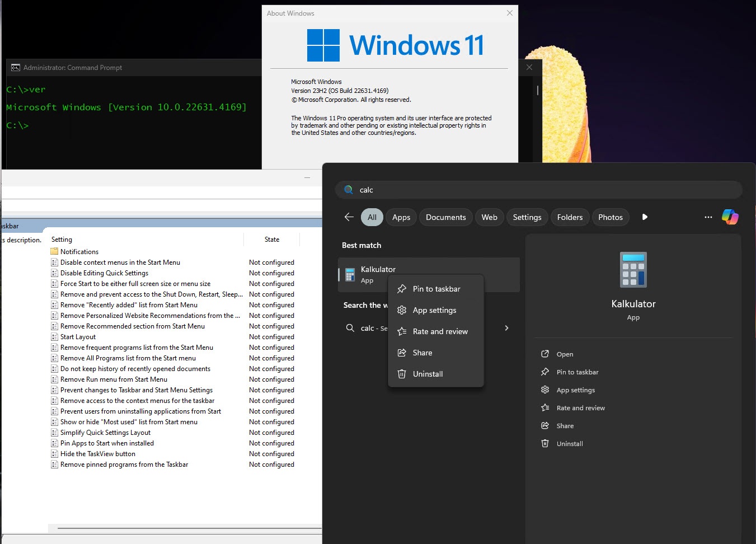The height and width of the screenshot is (544, 756).
Task: Select Disable context menus in the Start Menu
Action: pyautogui.click(x=120, y=262)
